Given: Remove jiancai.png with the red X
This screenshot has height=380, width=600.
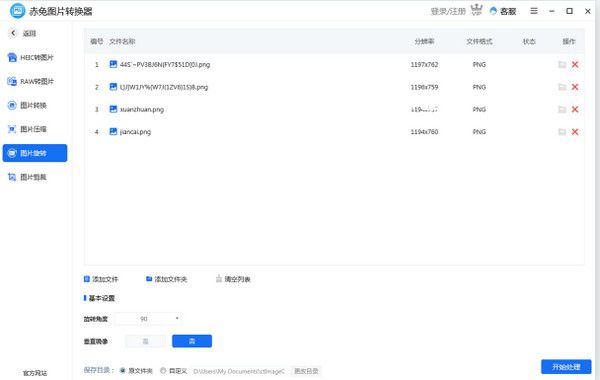Looking at the screenshot, I should 575,132.
